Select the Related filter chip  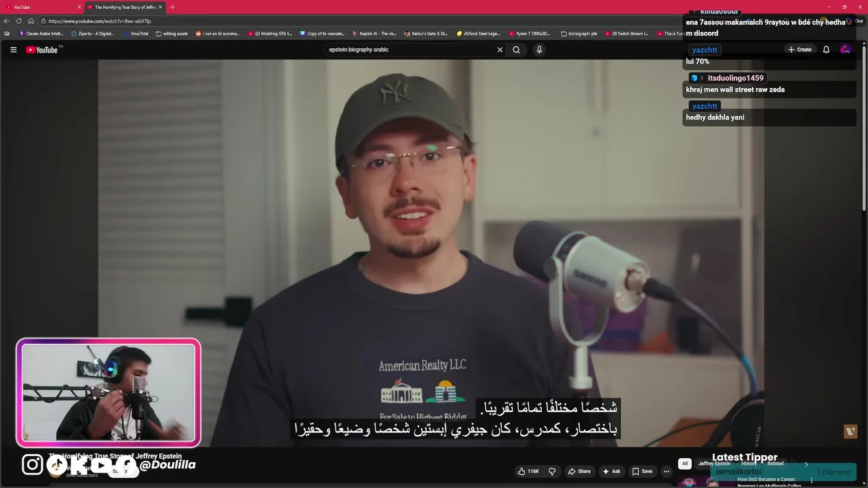[775, 464]
